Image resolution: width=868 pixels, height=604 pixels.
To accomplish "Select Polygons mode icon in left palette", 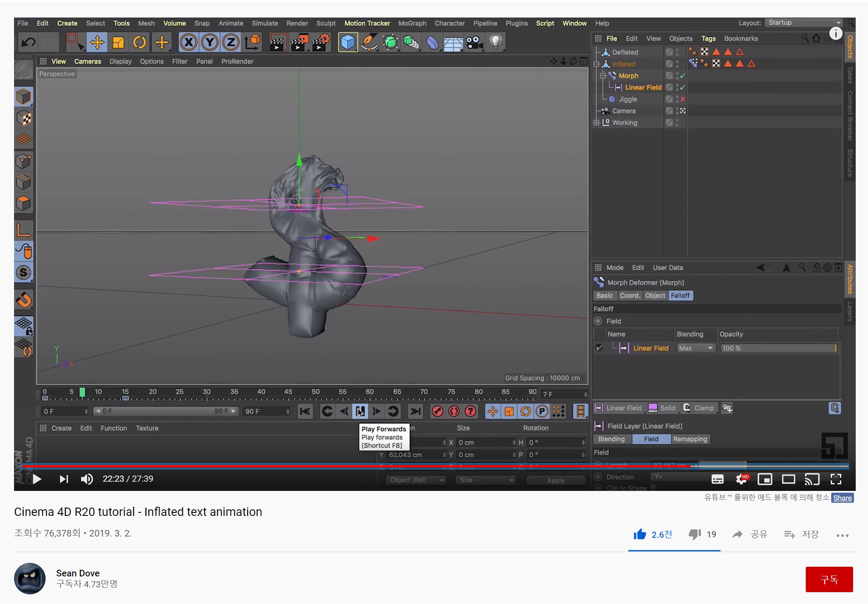I will coord(24,203).
